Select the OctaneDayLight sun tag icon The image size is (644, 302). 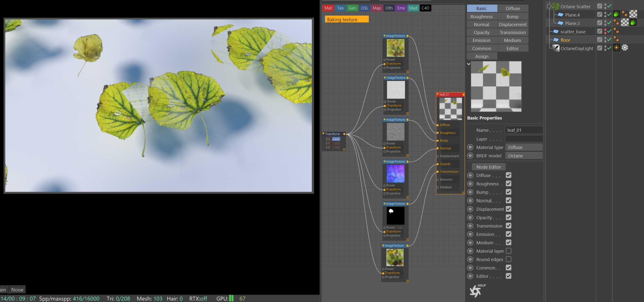tap(616, 48)
